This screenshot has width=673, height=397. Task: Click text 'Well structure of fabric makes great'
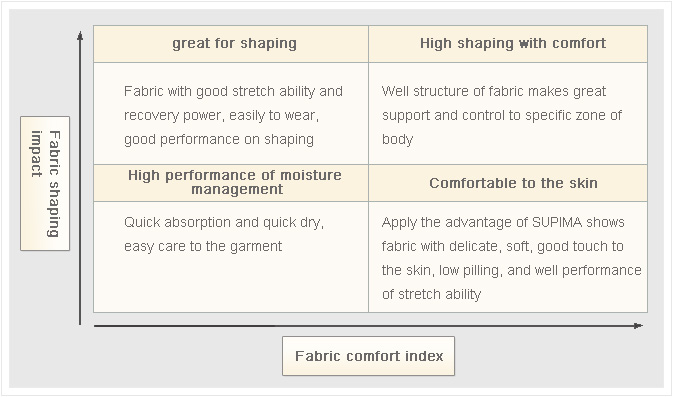(494, 91)
